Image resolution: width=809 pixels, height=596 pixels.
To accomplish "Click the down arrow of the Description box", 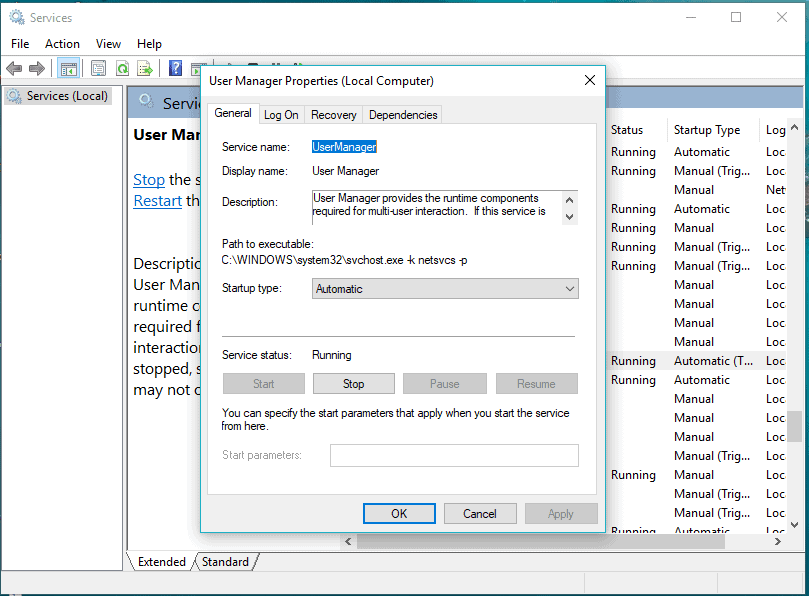I will [x=570, y=217].
